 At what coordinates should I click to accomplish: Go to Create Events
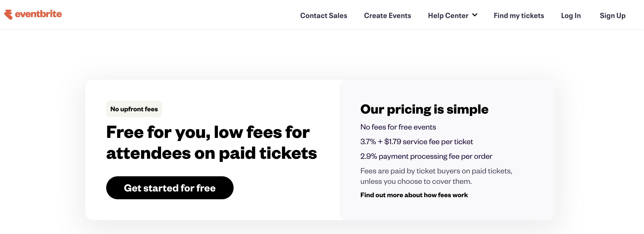pos(387,16)
